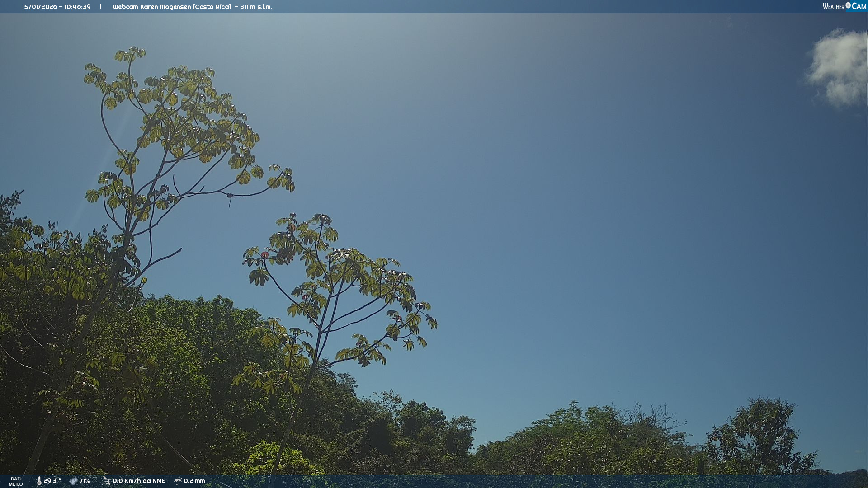
Task: Click the wind anemometer icon
Action: coord(106,481)
